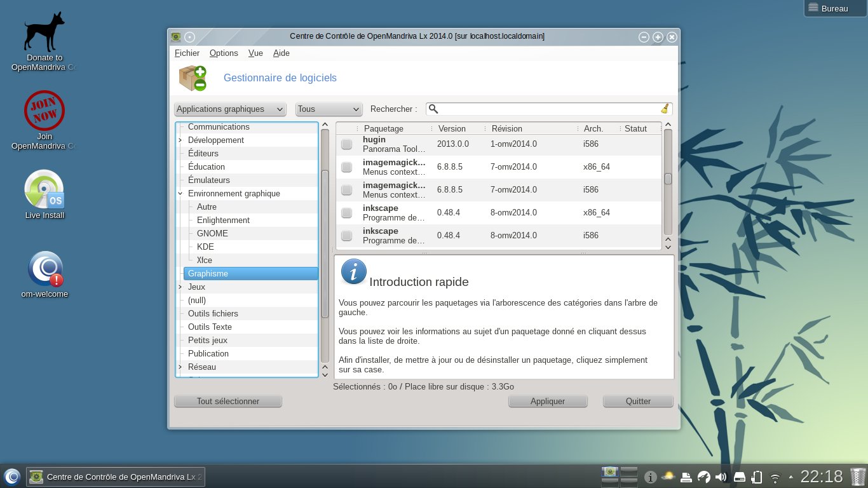Click the Centre de Contrôle taskbar entry
Screen dimensions: 868x488
(116, 477)
